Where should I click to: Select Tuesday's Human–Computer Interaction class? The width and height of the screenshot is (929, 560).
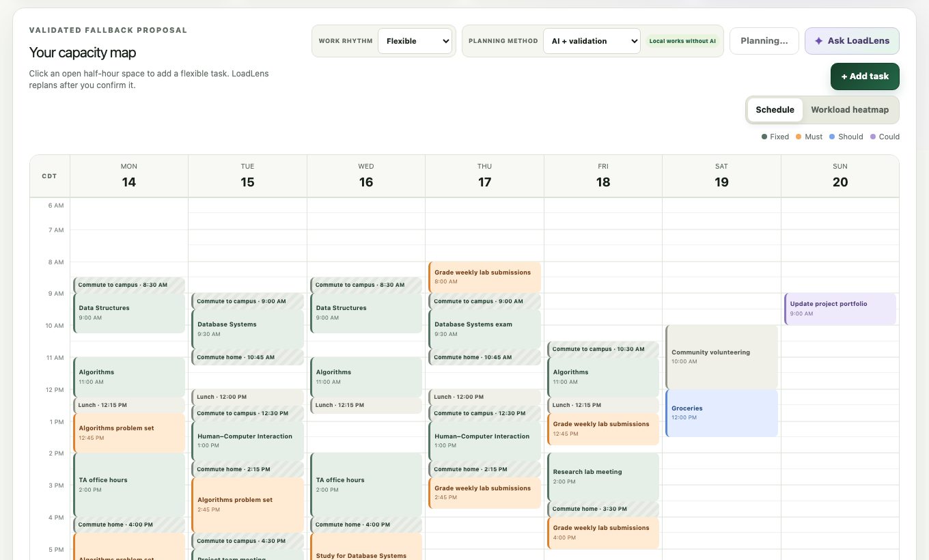248,441
